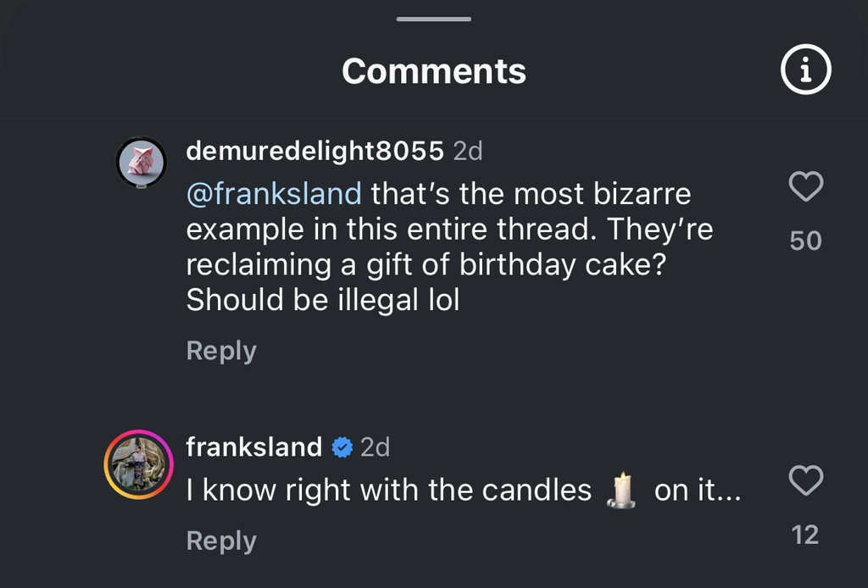View franksland's story from the avatar ring

tap(138, 464)
